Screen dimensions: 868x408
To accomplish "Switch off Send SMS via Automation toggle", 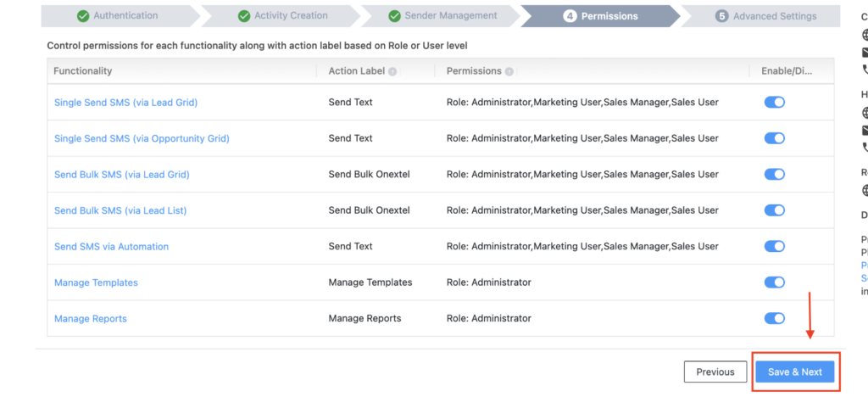I will tap(775, 246).
